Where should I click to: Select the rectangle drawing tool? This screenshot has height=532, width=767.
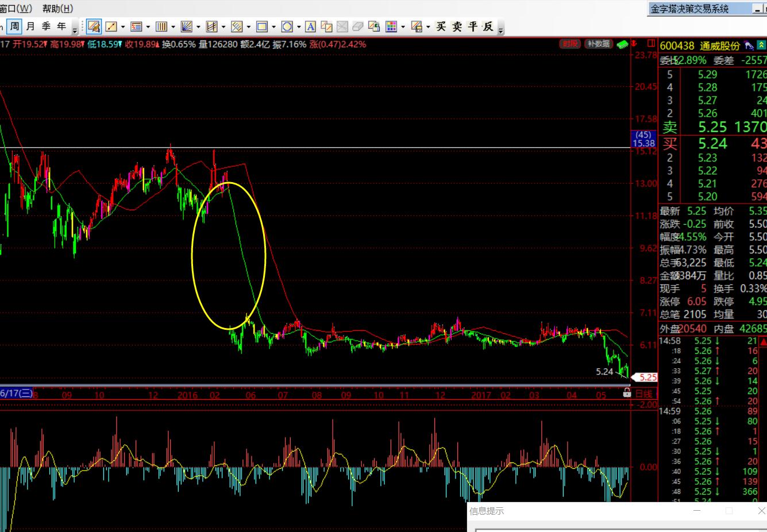[x=262, y=26]
